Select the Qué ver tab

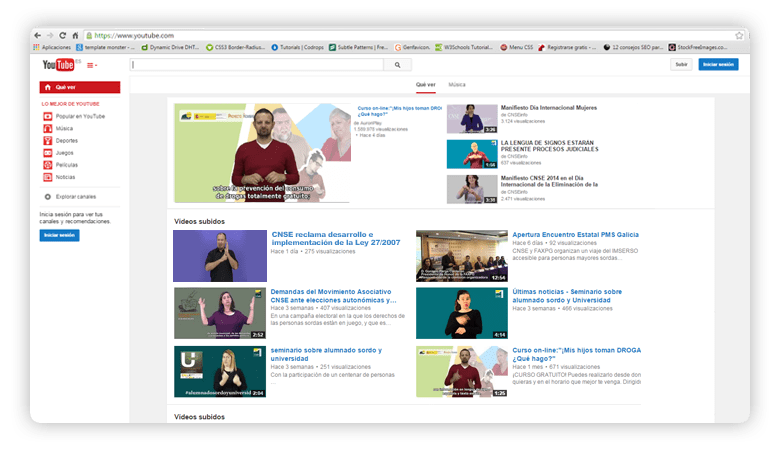pos(426,85)
